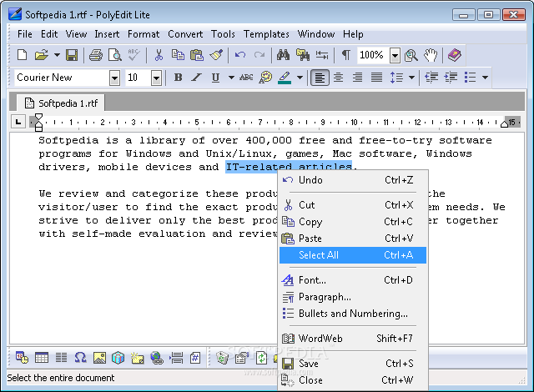Click the Print icon
The height and width of the screenshot is (392, 534).
coord(96,55)
